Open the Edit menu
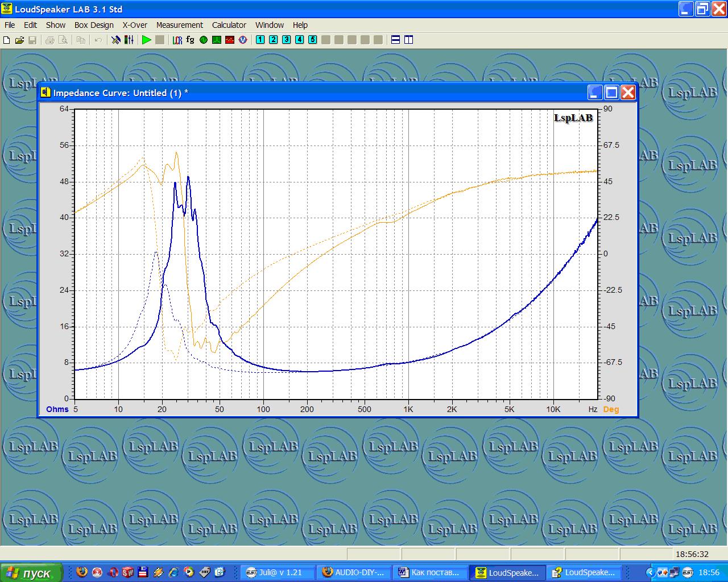 30,25
